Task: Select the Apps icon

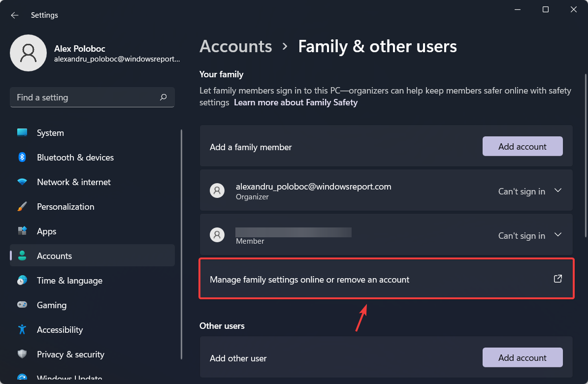Action: pos(22,231)
